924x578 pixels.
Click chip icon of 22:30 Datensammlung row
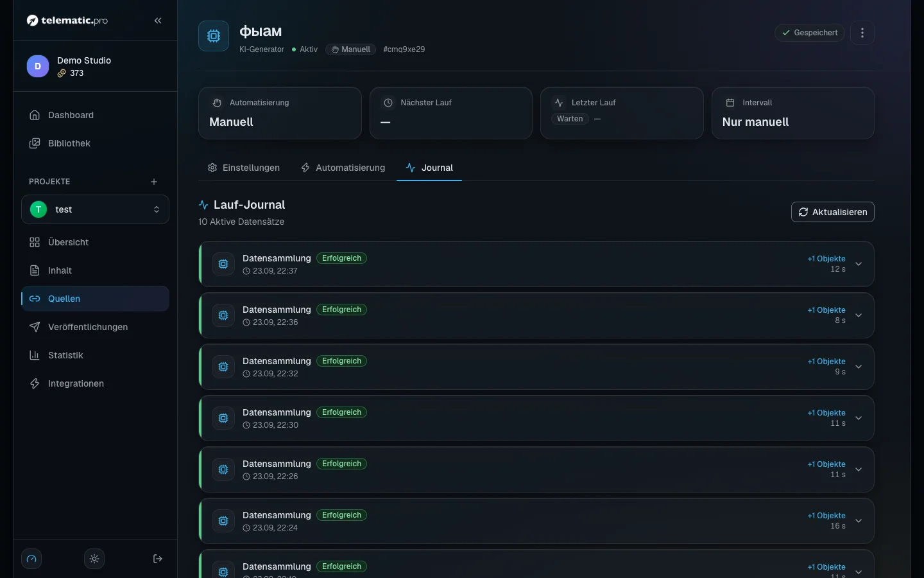pyautogui.click(x=223, y=418)
